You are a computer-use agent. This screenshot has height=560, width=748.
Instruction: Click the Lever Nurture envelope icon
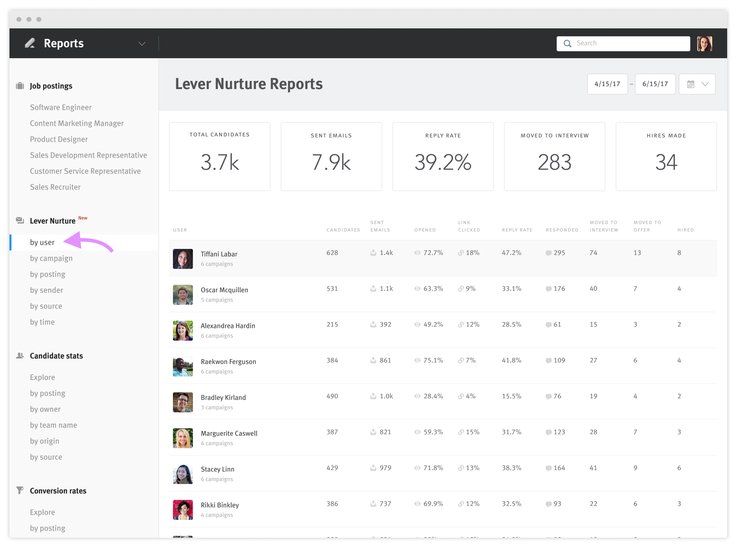click(20, 220)
